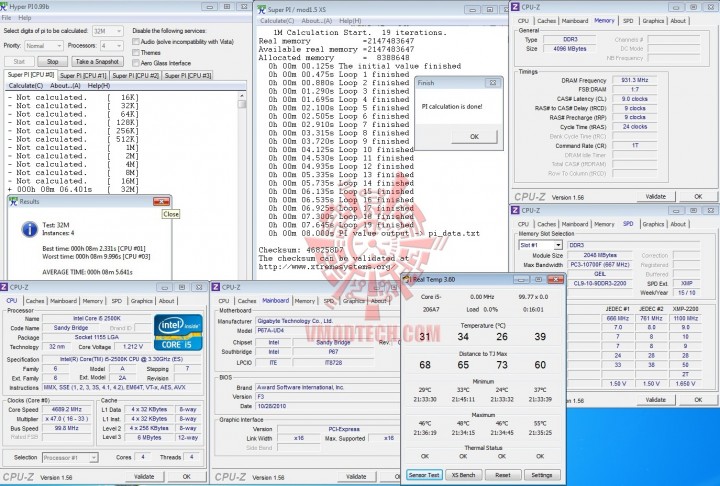Click the CPU-Z SPD window title icon

click(x=515, y=210)
